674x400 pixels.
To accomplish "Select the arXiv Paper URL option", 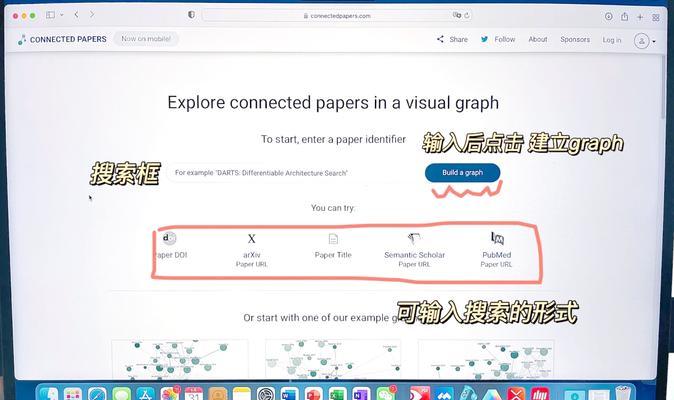I will pos(251,250).
